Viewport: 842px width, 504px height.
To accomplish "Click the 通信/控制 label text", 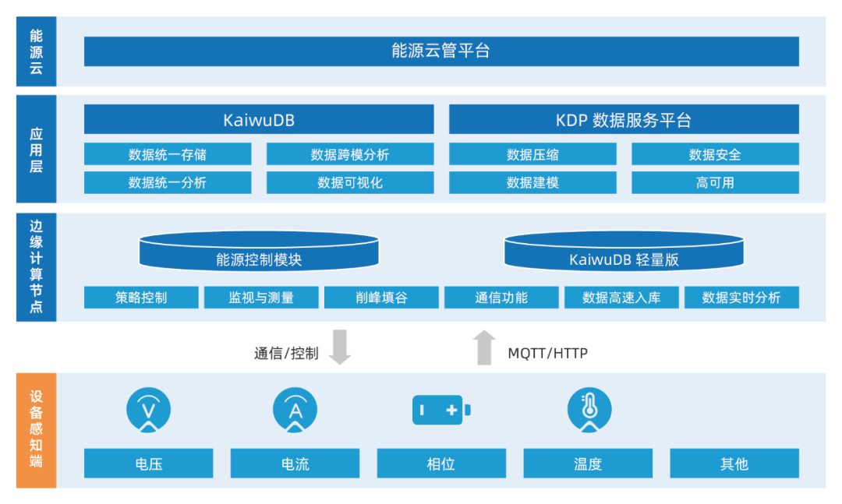I will (286, 353).
